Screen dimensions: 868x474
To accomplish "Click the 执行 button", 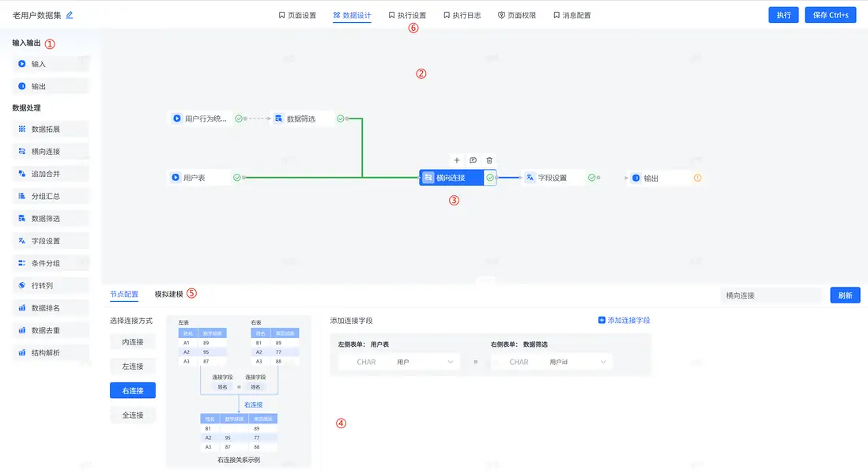I will 783,15.
